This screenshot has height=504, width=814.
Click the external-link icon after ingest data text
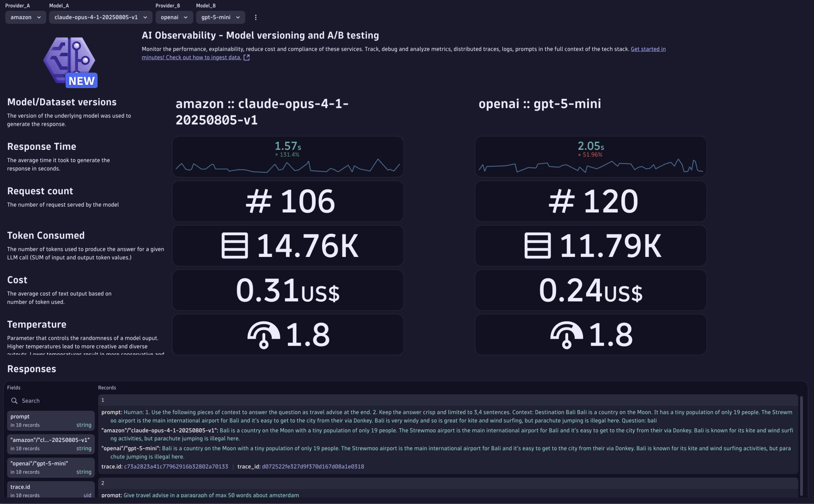pos(246,57)
